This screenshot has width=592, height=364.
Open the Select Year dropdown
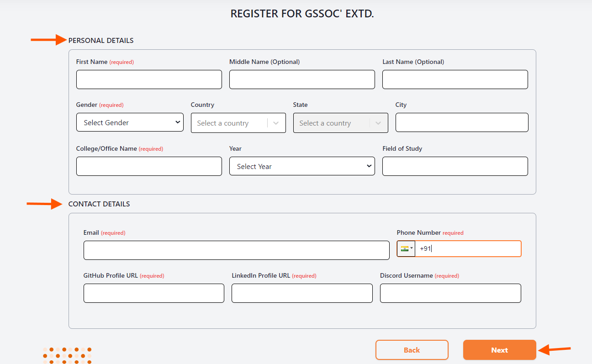point(301,166)
